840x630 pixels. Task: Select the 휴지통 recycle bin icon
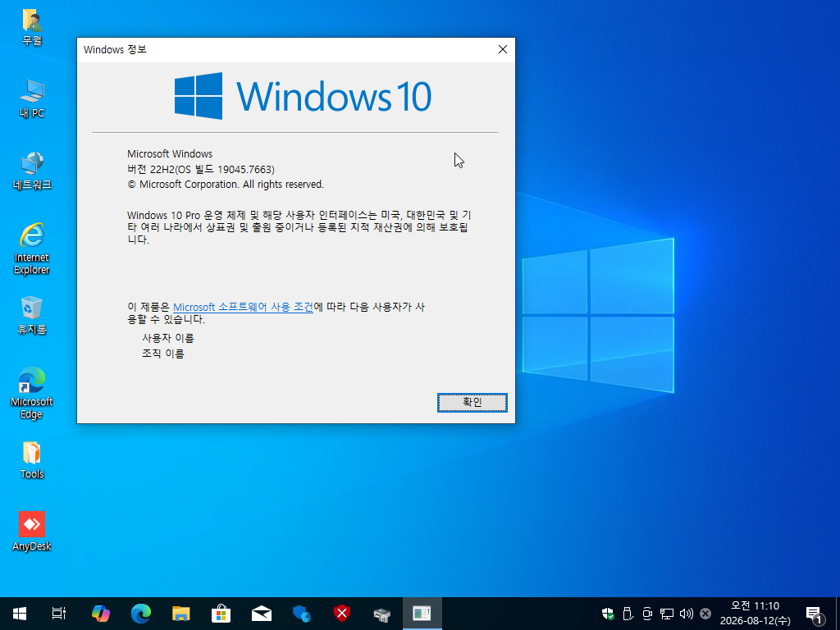(32, 316)
